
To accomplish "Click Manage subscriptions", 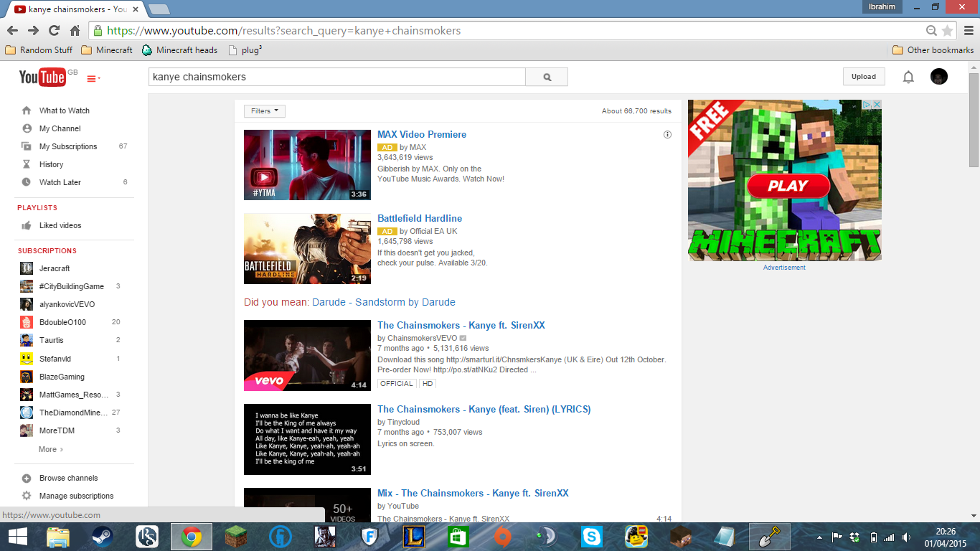I will click(76, 496).
